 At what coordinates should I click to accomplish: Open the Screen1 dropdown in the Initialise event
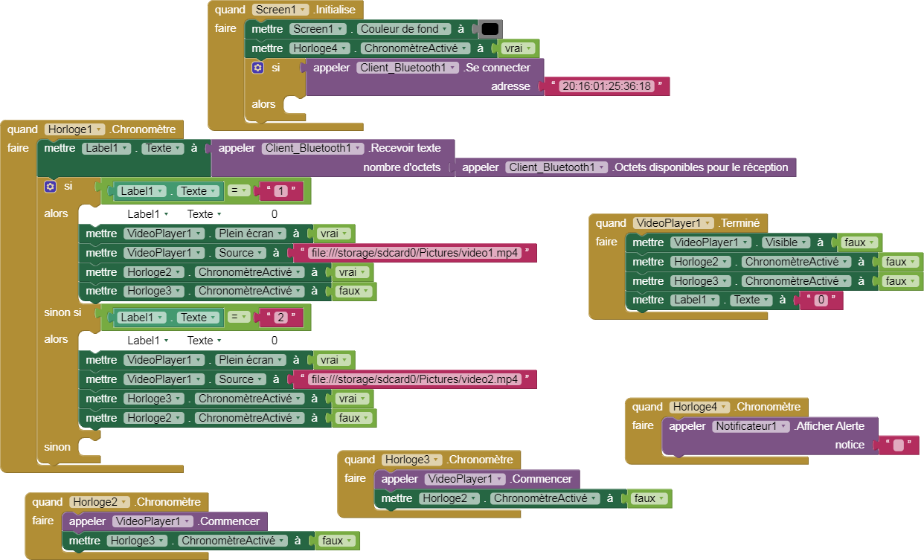coord(280,9)
